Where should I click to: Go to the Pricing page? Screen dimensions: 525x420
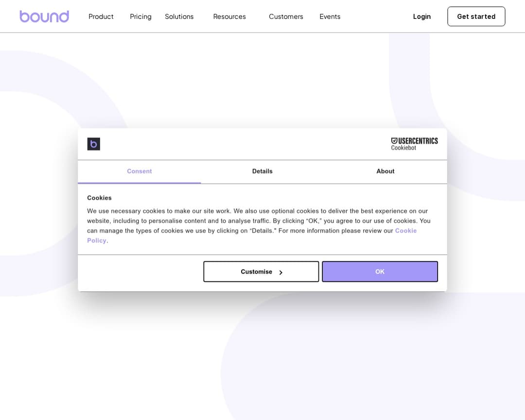click(140, 17)
